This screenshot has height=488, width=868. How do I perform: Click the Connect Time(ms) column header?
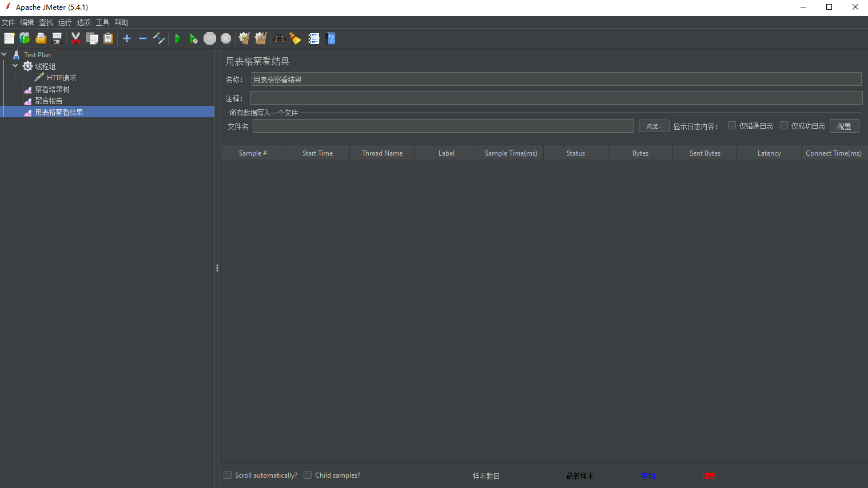[834, 153]
